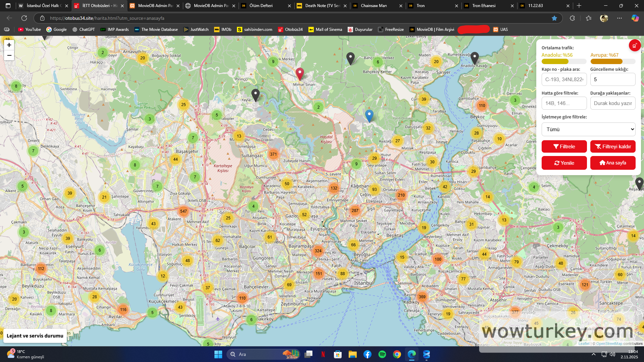Viewport: 644px width, 362px height.
Task: Click the browser page refresh icon
Action: click(24, 18)
